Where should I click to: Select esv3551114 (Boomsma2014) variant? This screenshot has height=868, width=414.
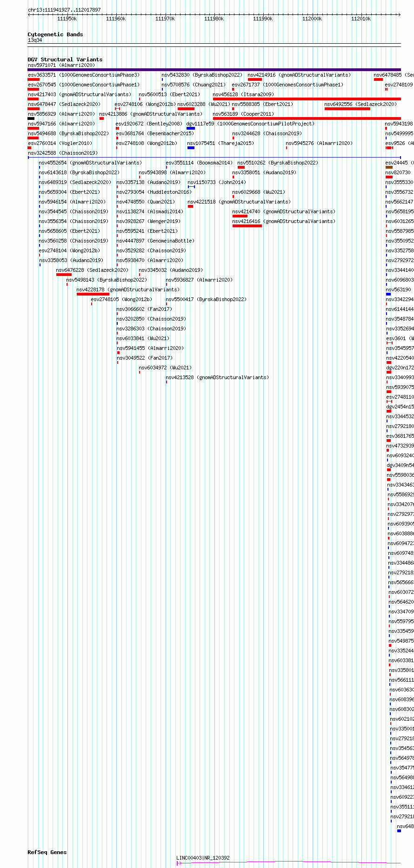point(200,163)
